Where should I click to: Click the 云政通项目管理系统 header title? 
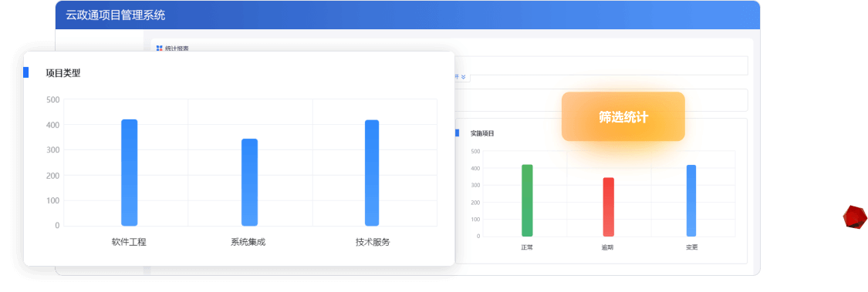(x=115, y=15)
